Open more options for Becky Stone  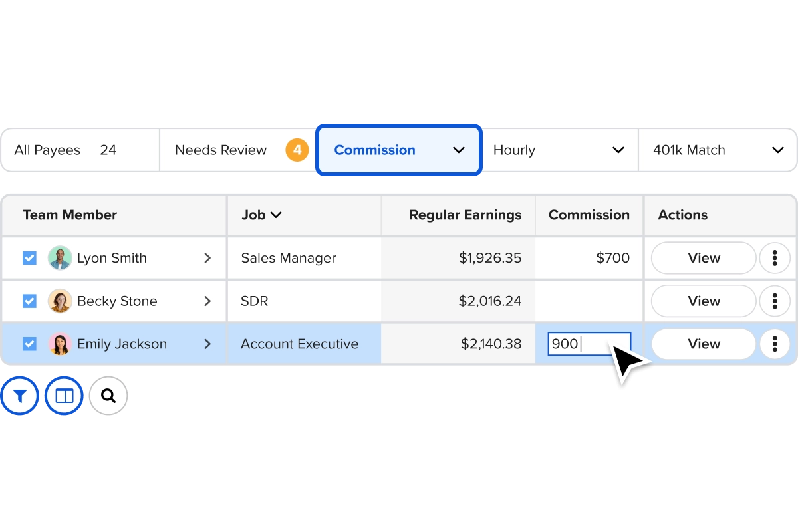pos(775,301)
